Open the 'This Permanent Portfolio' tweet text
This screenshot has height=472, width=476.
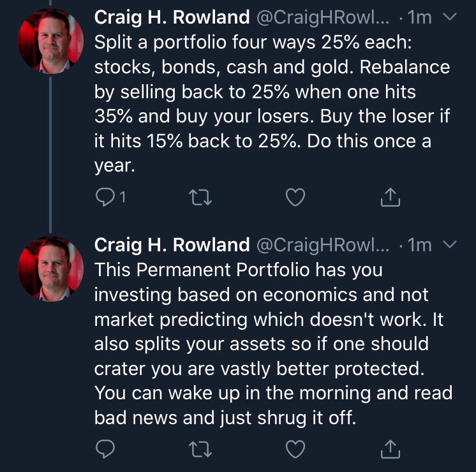tap(273, 344)
